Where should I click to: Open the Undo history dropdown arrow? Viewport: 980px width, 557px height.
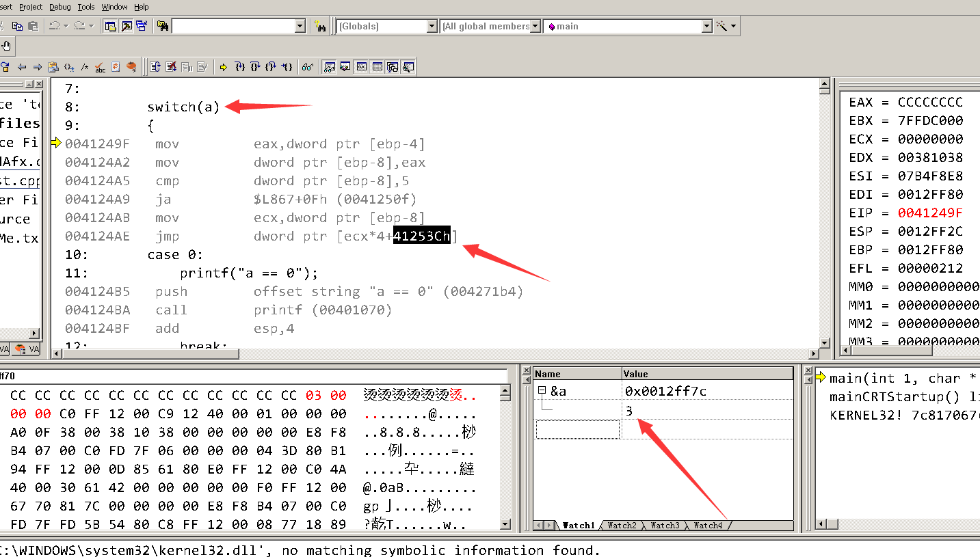point(66,26)
